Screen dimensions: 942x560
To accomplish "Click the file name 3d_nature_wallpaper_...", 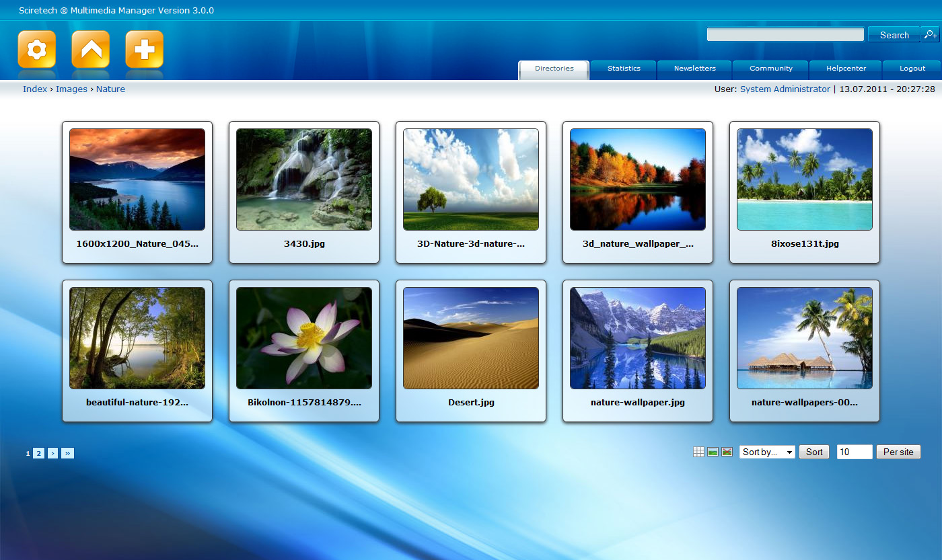I will tap(638, 244).
